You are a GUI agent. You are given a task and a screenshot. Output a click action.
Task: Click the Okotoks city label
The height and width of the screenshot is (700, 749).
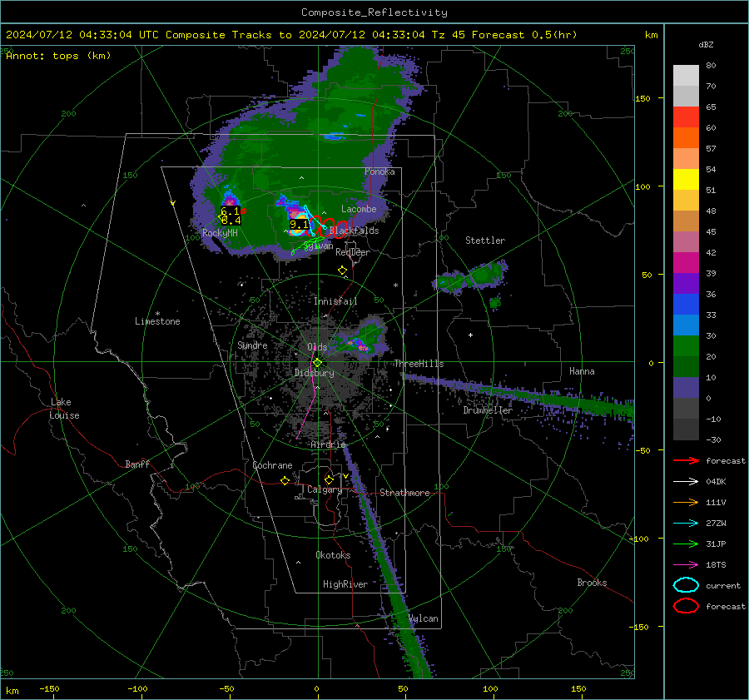tap(333, 555)
